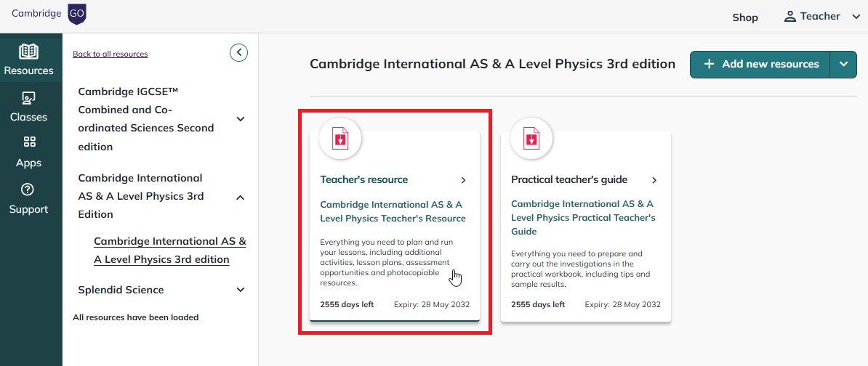This screenshot has height=366, width=868.
Task: Open the Support question mark icon
Action: (28, 189)
